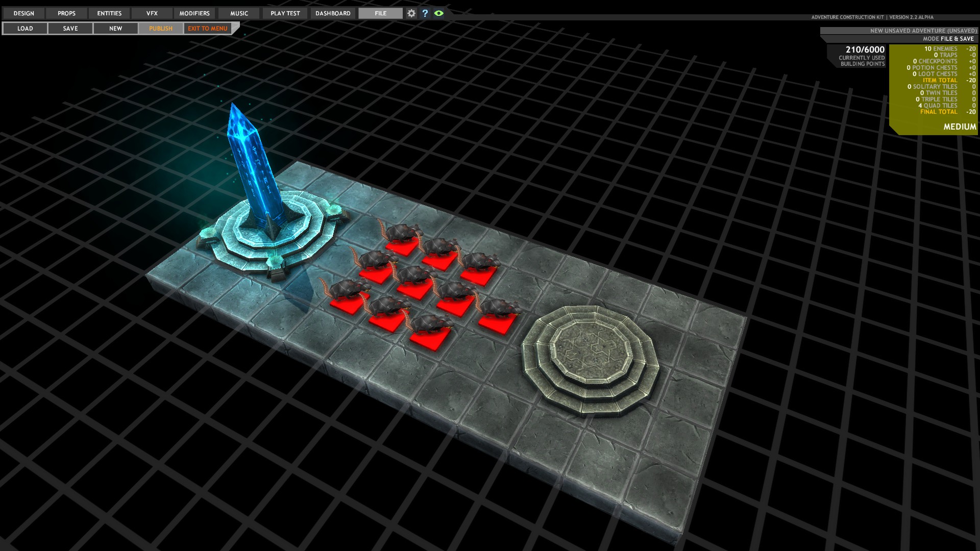Toggle the green eye visibility icon

point(438,13)
